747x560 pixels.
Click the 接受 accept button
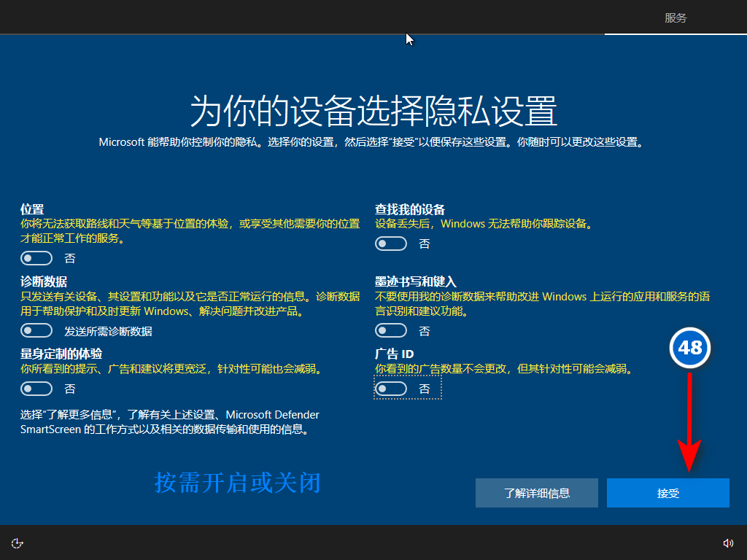coord(668,493)
